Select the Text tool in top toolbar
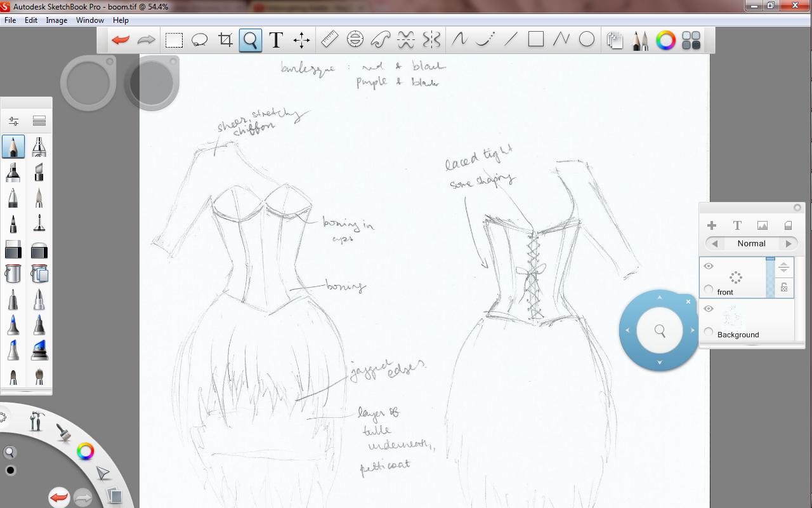 click(x=276, y=41)
